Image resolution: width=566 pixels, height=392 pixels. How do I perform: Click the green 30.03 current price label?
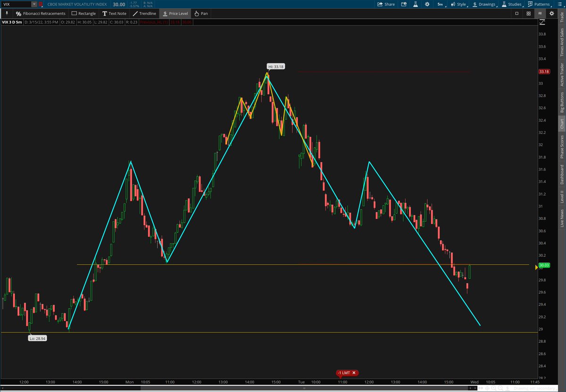pos(544,265)
